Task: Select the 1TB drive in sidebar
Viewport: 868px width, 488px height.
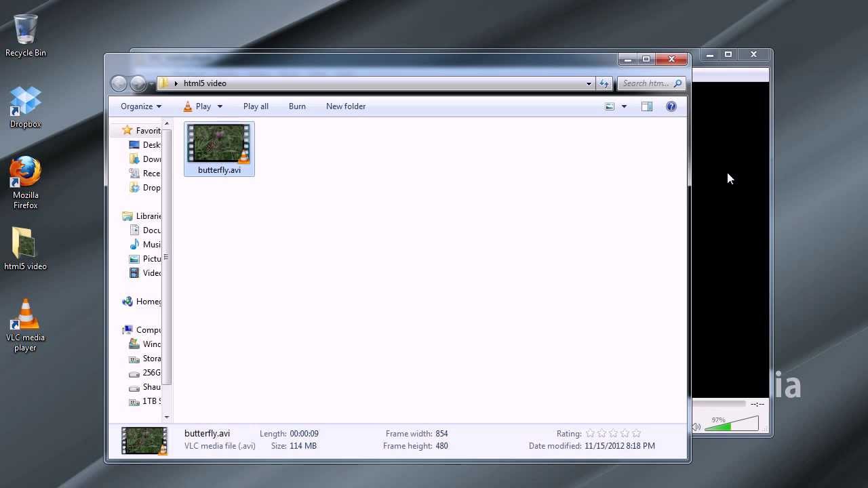Action: click(x=145, y=401)
